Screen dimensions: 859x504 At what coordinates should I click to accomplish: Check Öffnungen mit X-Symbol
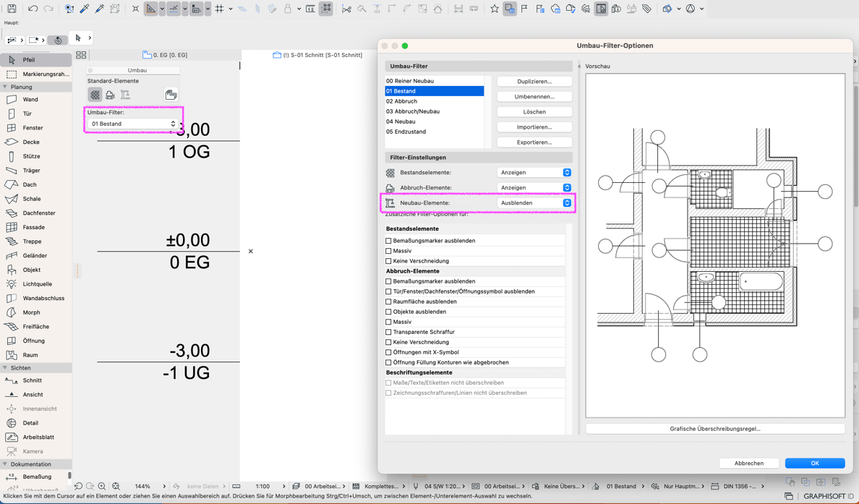388,352
